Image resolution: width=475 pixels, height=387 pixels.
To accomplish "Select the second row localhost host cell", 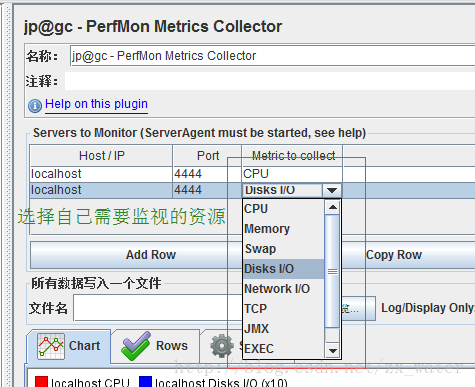I will [101, 190].
